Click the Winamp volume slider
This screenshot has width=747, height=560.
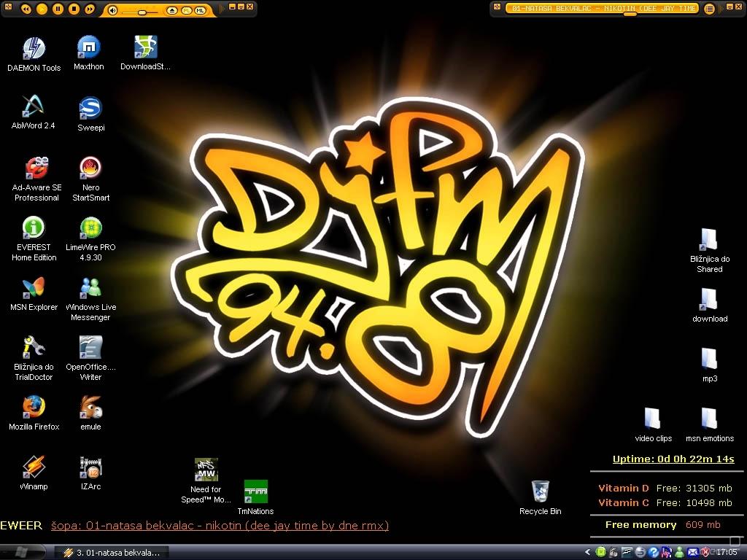[141, 12]
